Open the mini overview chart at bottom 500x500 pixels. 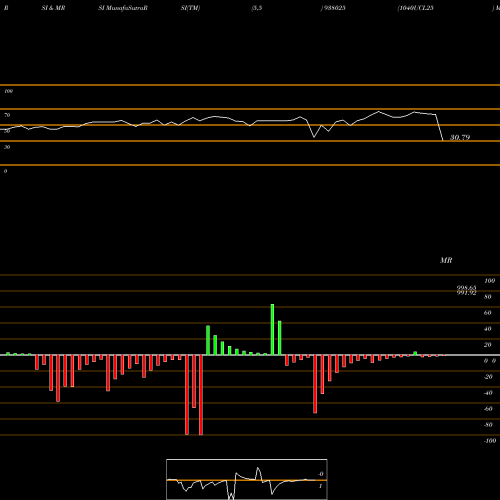(x=247, y=479)
